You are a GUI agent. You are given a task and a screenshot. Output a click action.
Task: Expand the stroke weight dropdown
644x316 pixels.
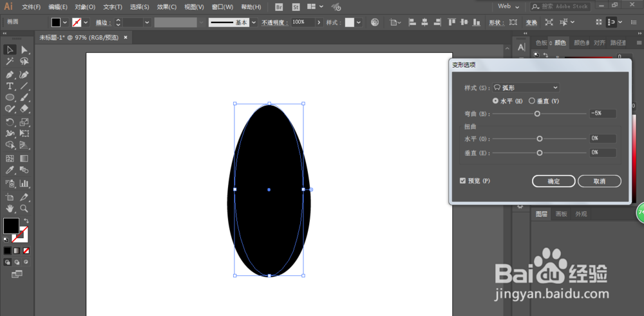coord(147,22)
